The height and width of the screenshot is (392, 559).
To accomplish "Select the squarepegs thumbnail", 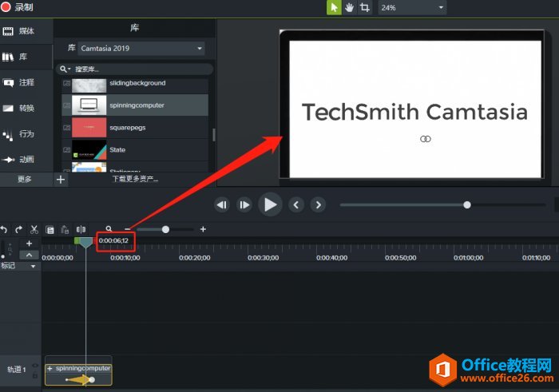I will pyautogui.click(x=89, y=127).
